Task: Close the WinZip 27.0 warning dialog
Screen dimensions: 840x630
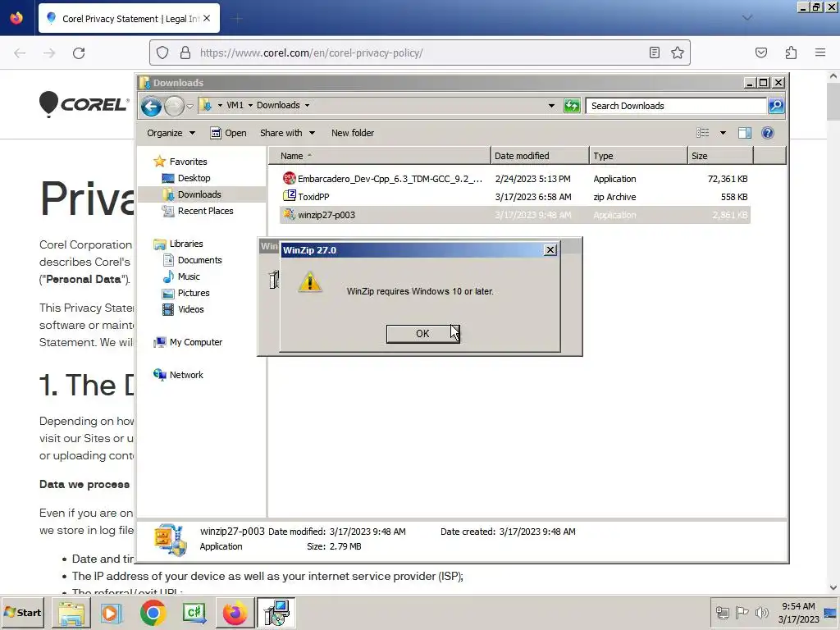Action: tap(550, 250)
